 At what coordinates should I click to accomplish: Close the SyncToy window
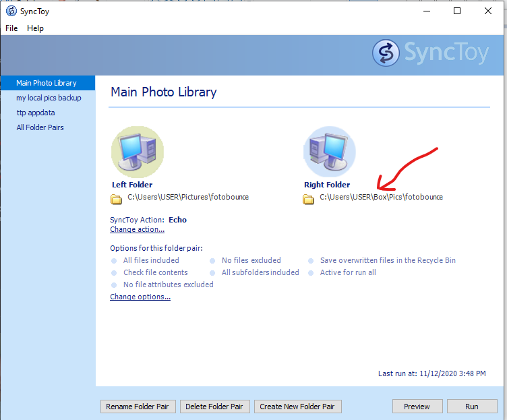pos(488,11)
